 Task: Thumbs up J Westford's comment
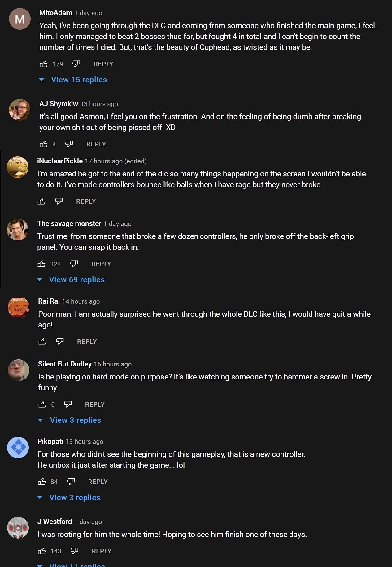point(42,551)
